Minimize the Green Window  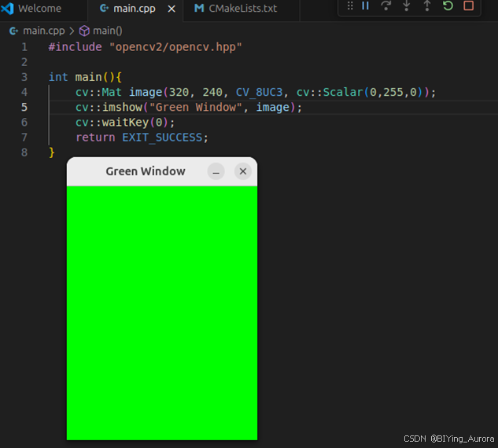[216, 171]
